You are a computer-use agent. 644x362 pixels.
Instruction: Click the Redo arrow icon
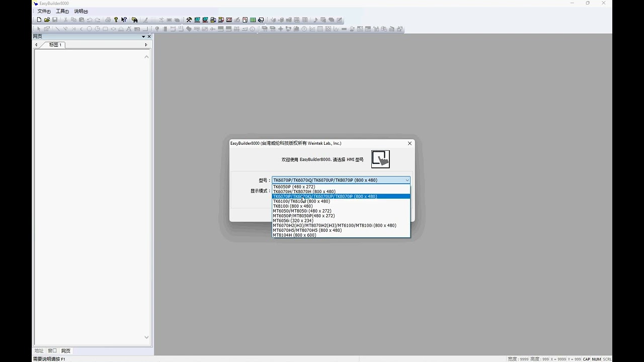pyautogui.click(x=98, y=20)
